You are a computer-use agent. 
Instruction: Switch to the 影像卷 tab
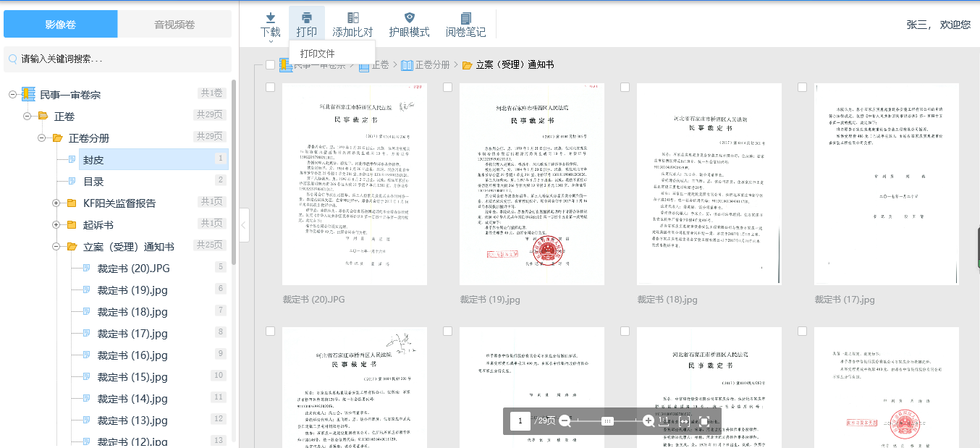(x=61, y=24)
